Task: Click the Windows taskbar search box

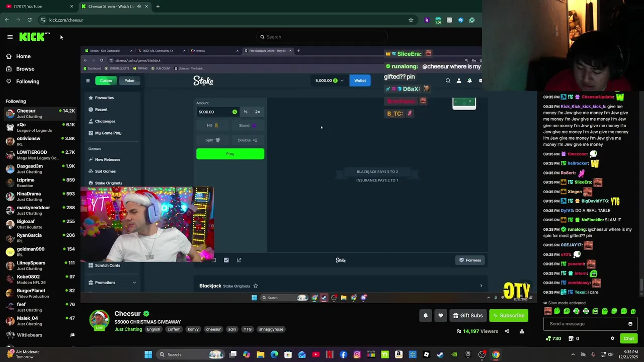Action: pyautogui.click(x=190, y=354)
